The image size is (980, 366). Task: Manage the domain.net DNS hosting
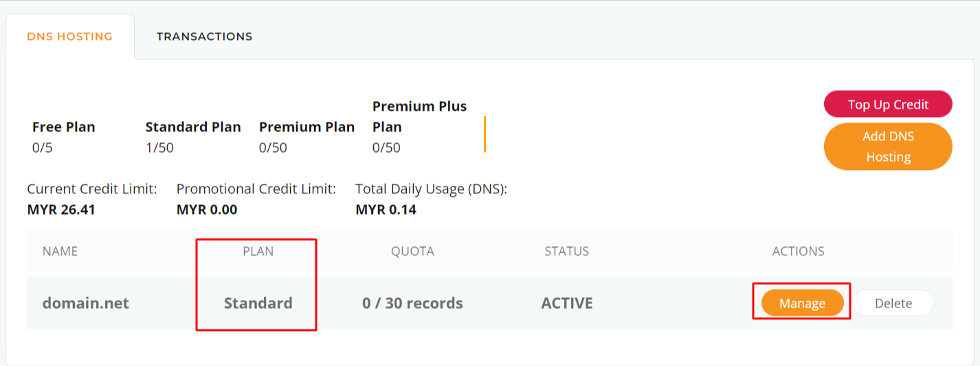[x=802, y=303]
